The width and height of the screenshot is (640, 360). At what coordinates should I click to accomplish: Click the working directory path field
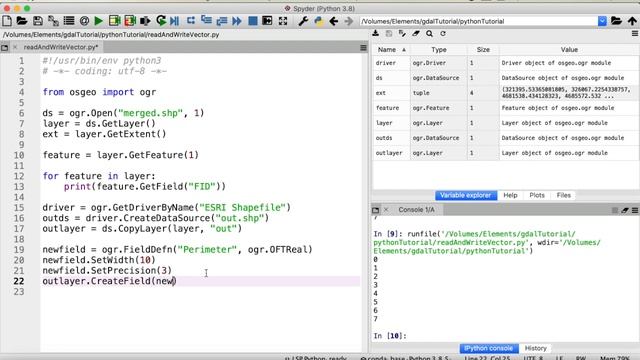(478, 21)
